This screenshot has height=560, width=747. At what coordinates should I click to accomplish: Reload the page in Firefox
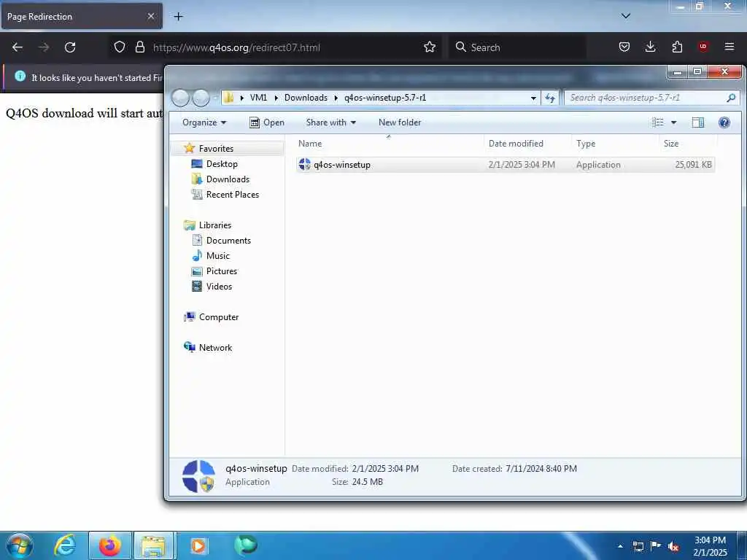point(70,47)
